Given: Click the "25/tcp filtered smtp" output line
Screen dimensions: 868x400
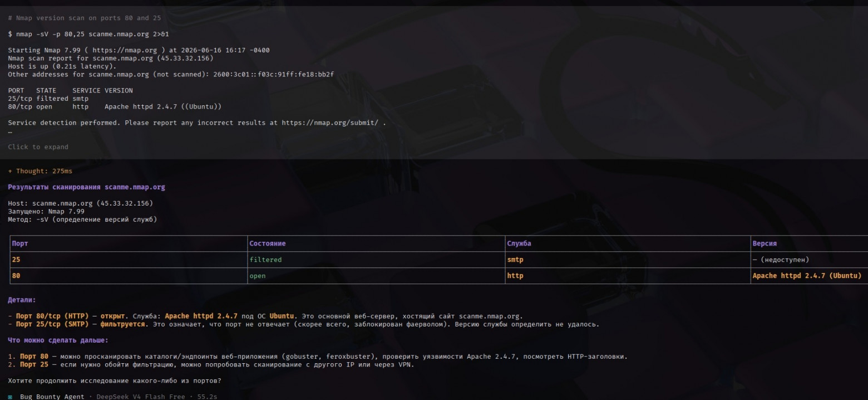Looking at the screenshot, I should 48,99.
